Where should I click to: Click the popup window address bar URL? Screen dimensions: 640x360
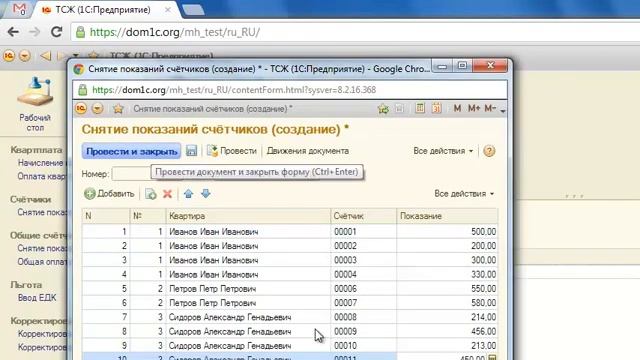click(234, 90)
